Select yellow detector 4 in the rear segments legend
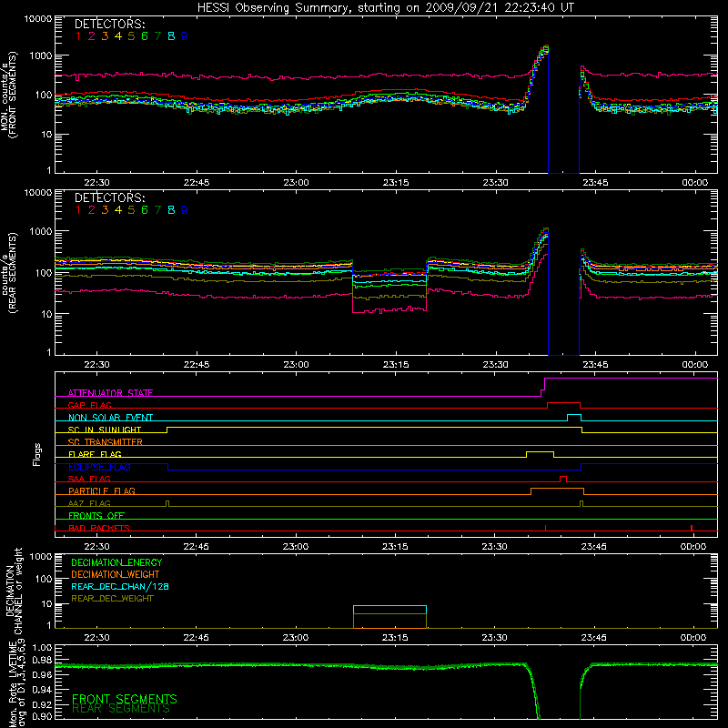 pyautogui.click(x=118, y=210)
